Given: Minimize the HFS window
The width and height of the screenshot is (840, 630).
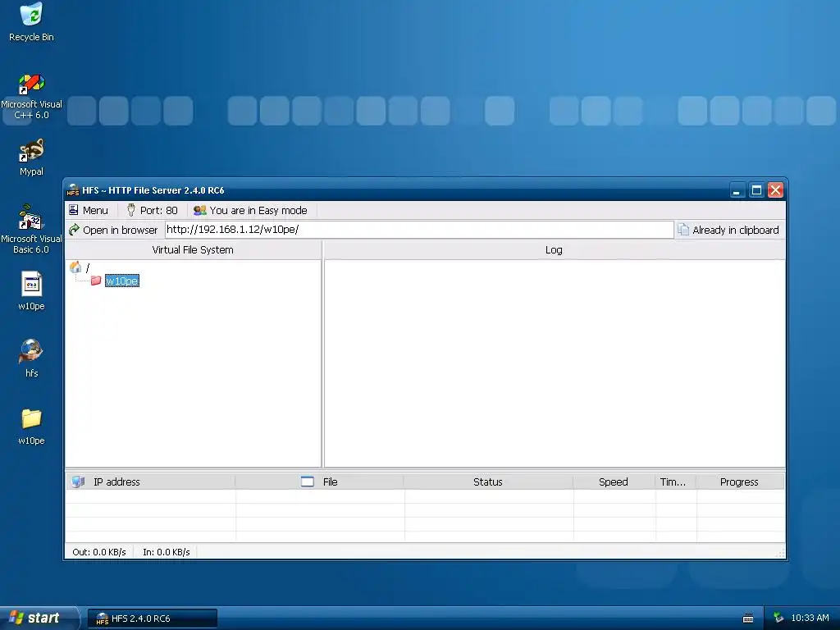Looking at the screenshot, I should tap(737, 190).
